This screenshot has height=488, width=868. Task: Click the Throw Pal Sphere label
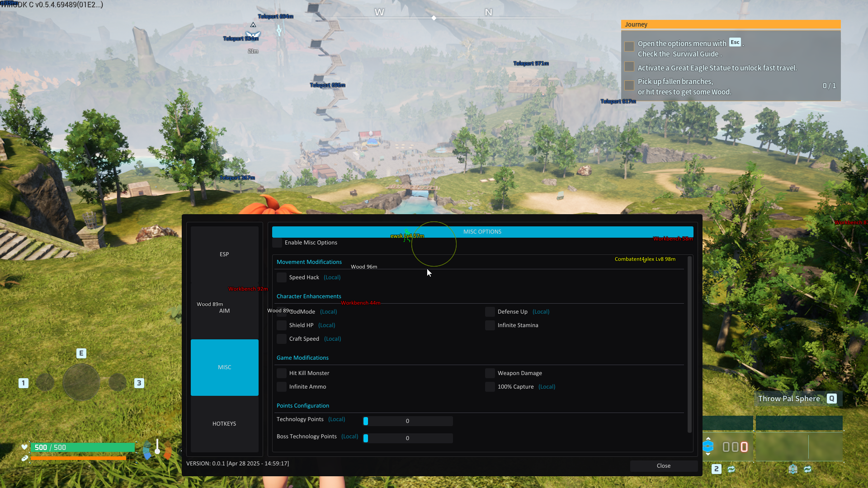[789, 399]
